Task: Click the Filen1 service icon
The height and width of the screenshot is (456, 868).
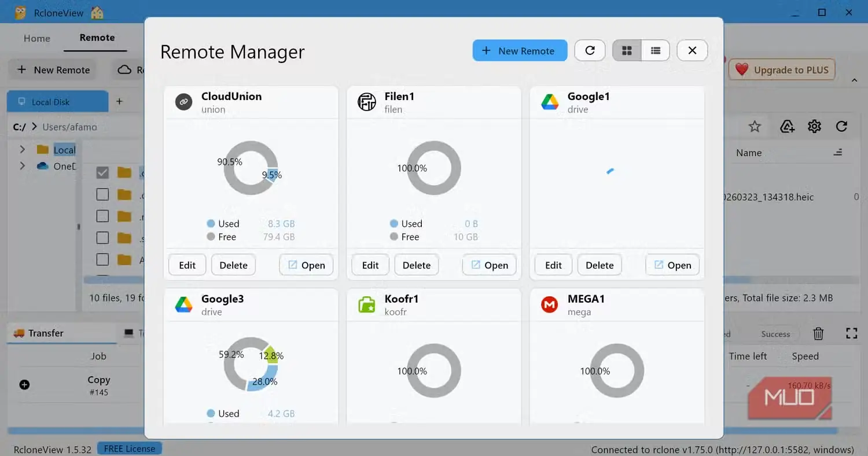Action: coord(367,102)
